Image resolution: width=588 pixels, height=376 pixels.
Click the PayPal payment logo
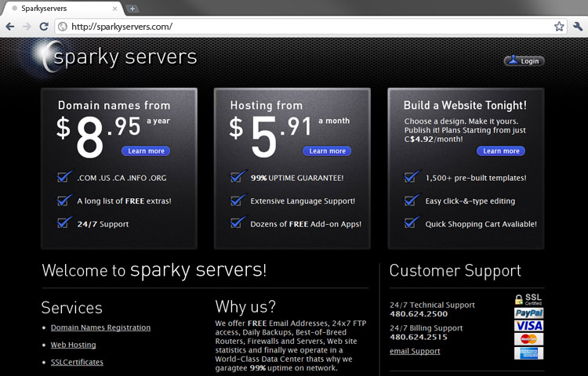click(528, 313)
